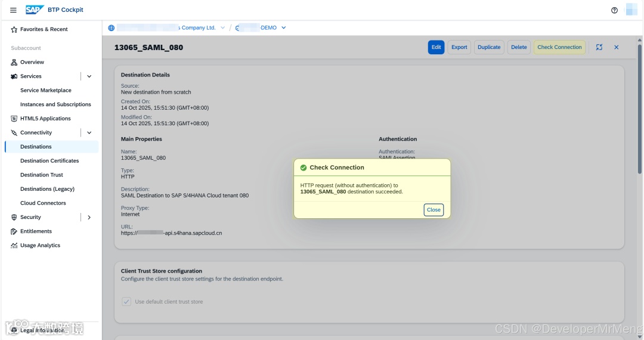Screen dimensions: 644x340
Task: Click the Duplicate button
Action: (489, 47)
